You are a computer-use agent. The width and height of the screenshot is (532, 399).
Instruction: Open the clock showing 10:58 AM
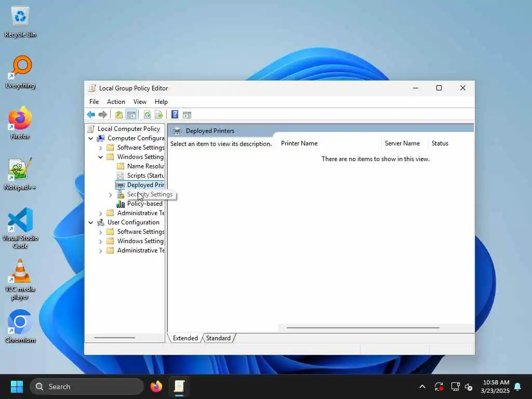pos(495,387)
